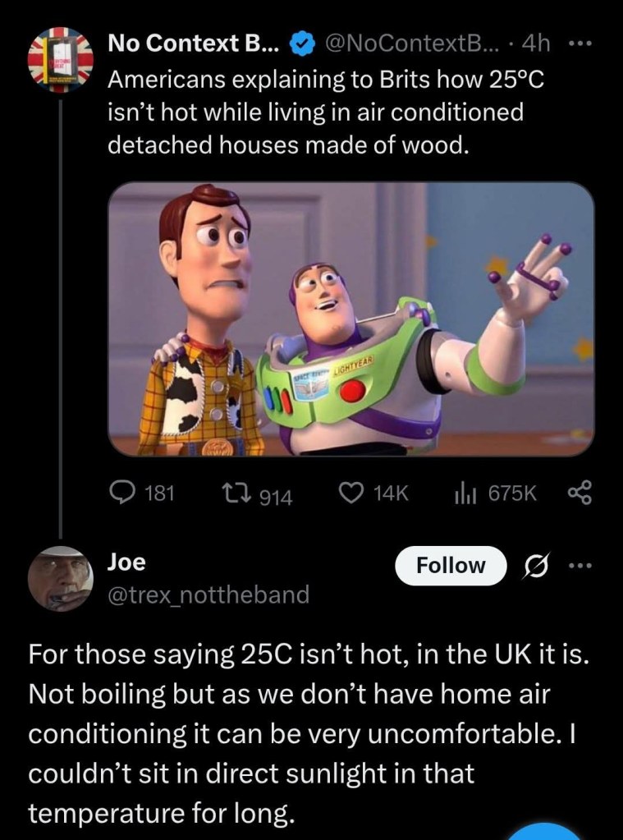Click the blue verified badge
The width and height of the screenshot is (623, 840).
[301, 45]
